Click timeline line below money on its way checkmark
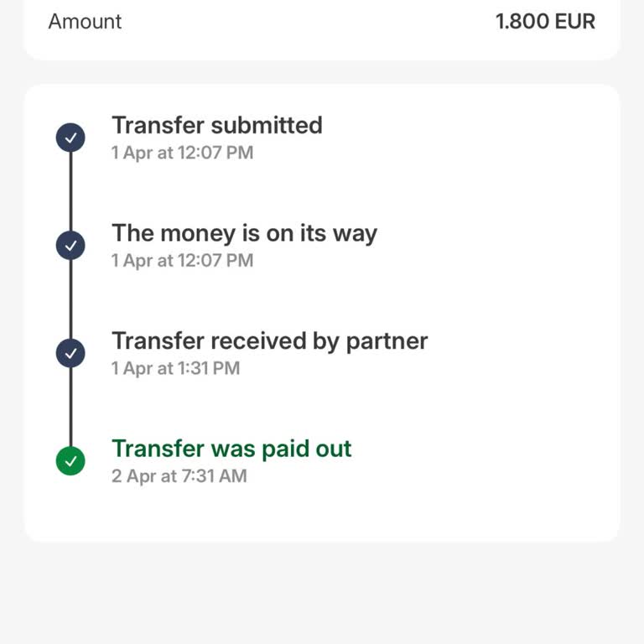Screen dimensions: 644x644 [x=70, y=299]
